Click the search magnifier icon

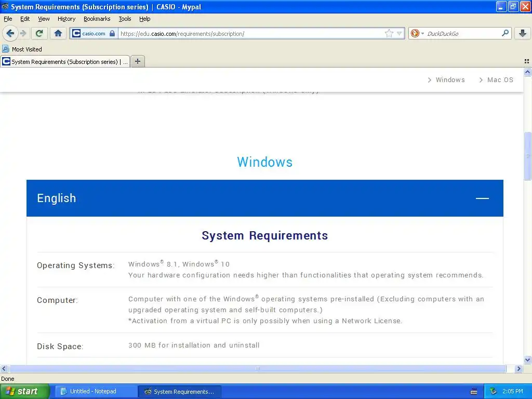[x=505, y=33]
